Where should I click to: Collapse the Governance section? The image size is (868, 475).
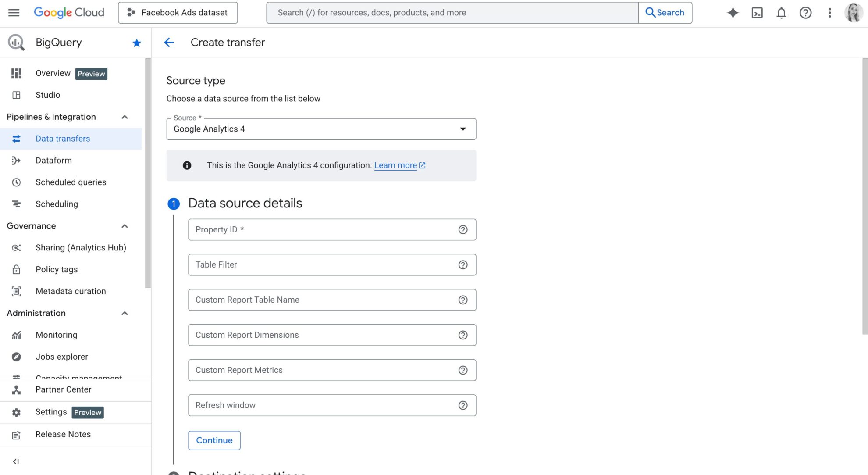pyautogui.click(x=125, y=226)
